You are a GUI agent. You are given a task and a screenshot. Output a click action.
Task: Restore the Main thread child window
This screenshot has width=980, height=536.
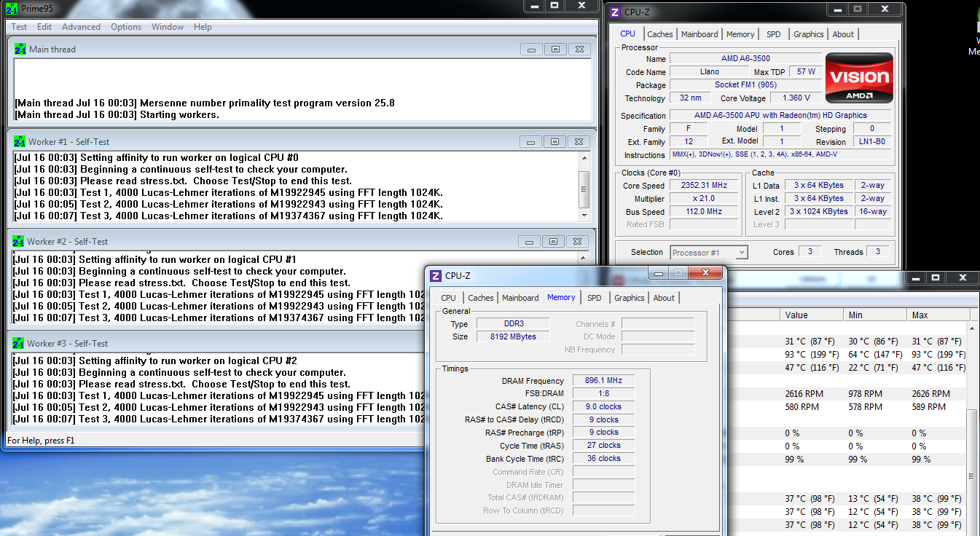[x=555, y=50]
